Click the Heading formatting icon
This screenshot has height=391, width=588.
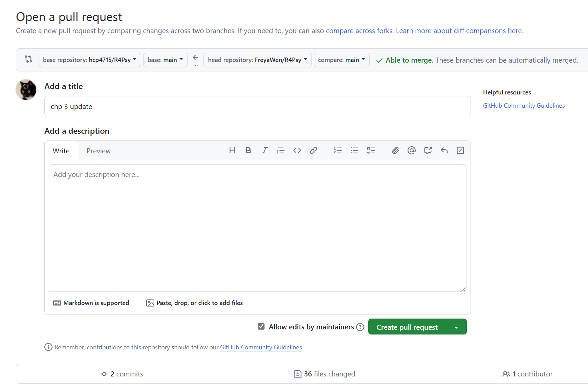pyautogui.click(x=232, y=151)
